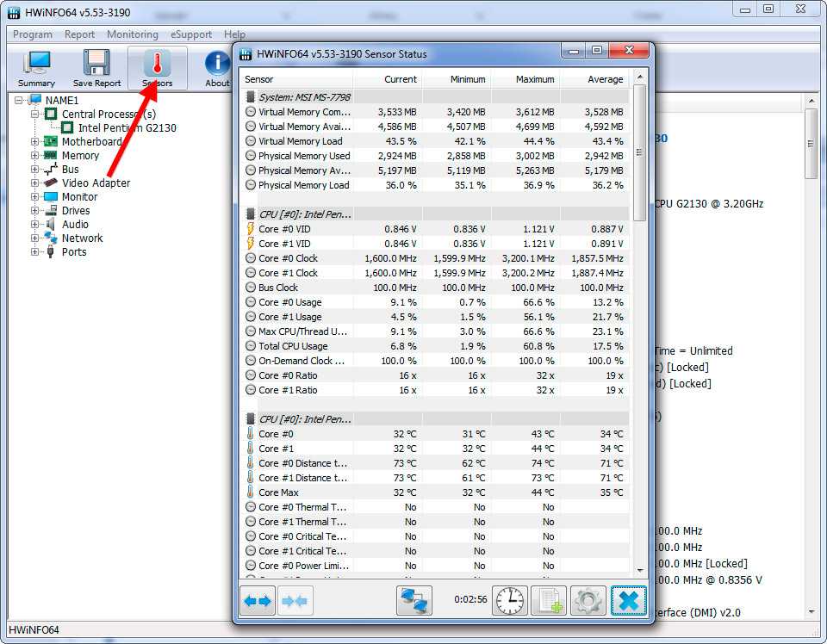Expand the Video Adapter tree node
827x644 pixels.
tap(35, 183)
